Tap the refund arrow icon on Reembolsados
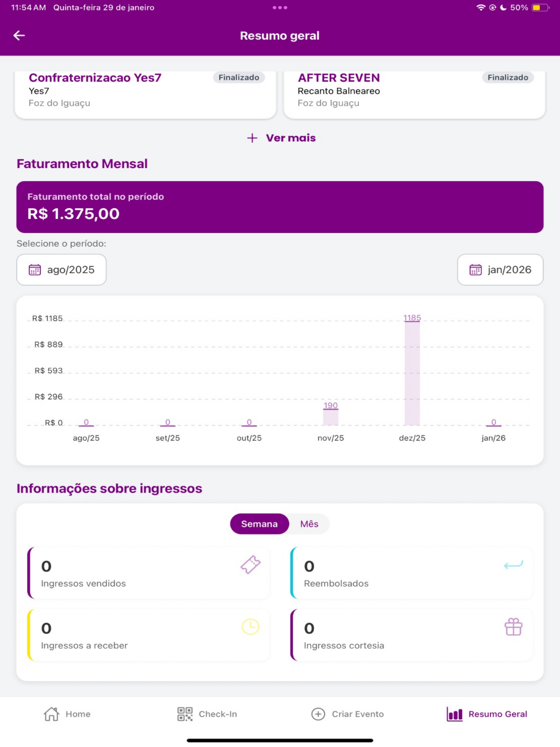560x747 pixels. (x=513, y=564)
